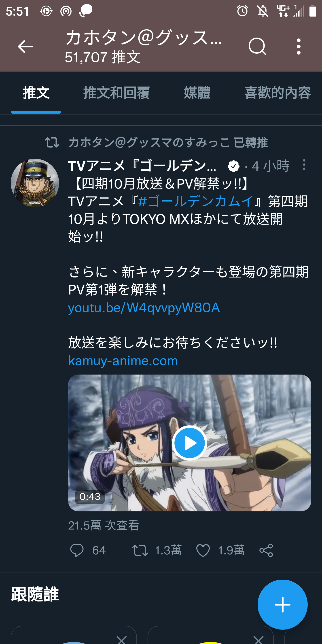Play the 0:43 anime PV video

click(189, 443)
